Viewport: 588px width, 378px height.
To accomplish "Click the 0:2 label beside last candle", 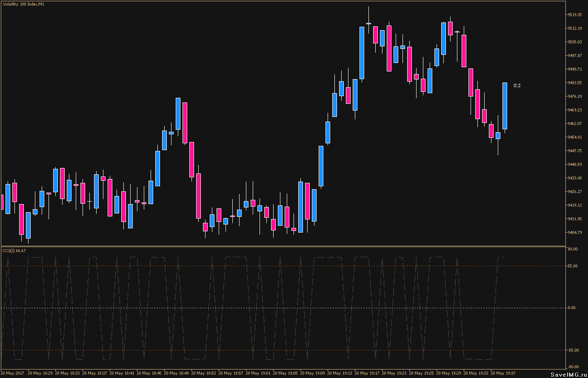I will click(517, 85).
